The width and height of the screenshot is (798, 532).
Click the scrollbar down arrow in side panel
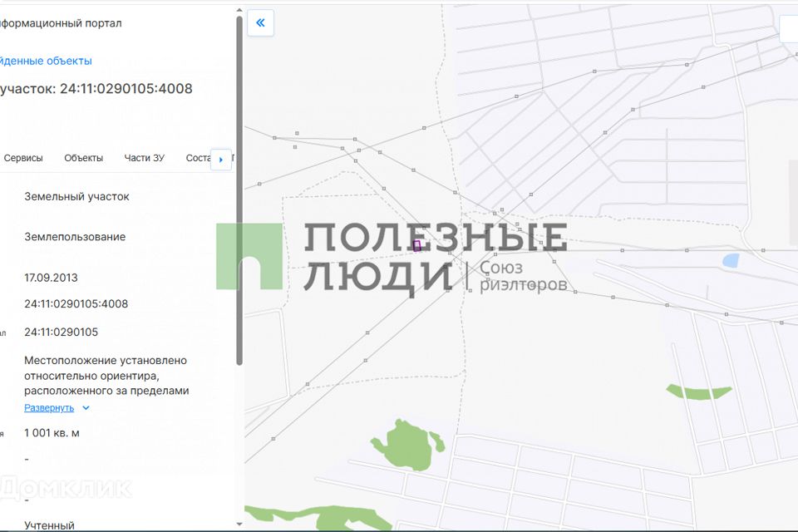239,524
